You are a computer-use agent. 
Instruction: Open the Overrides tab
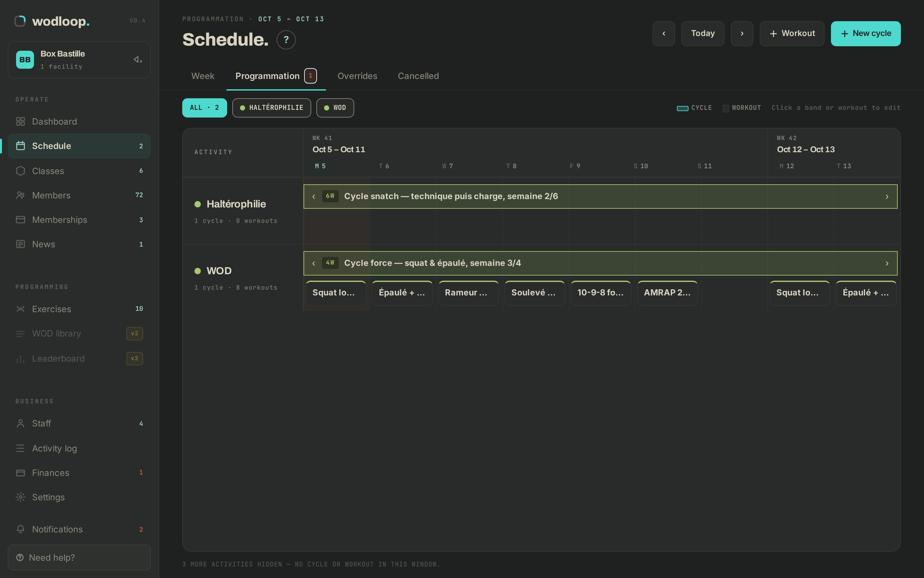(x=357, y=76)
